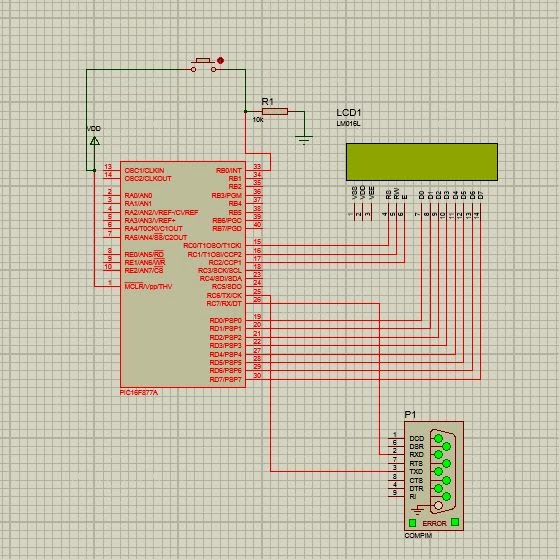Select the VEE pin label under LCD
This screenshot has width=559, height=559.
pyautogui.click(x=371, y=193)
